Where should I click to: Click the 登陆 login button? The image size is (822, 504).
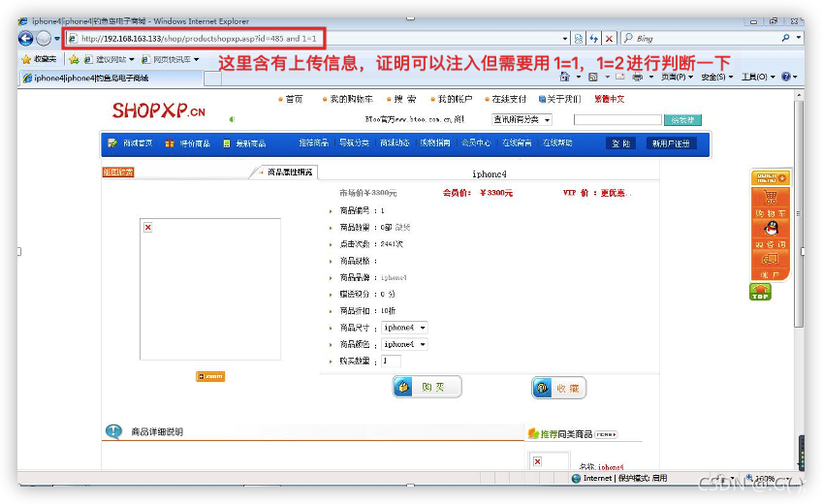pyautogui.click(x=620, y=143)
